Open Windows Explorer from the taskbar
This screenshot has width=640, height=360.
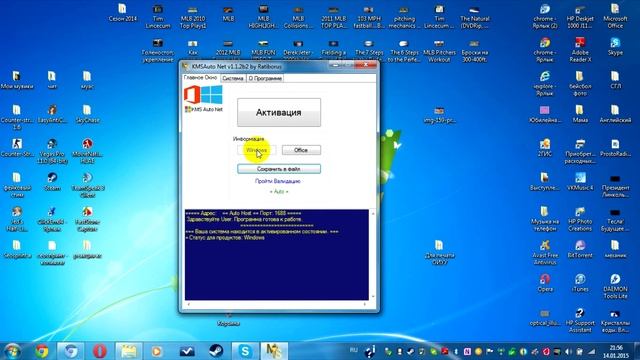(x=128, y=351)
